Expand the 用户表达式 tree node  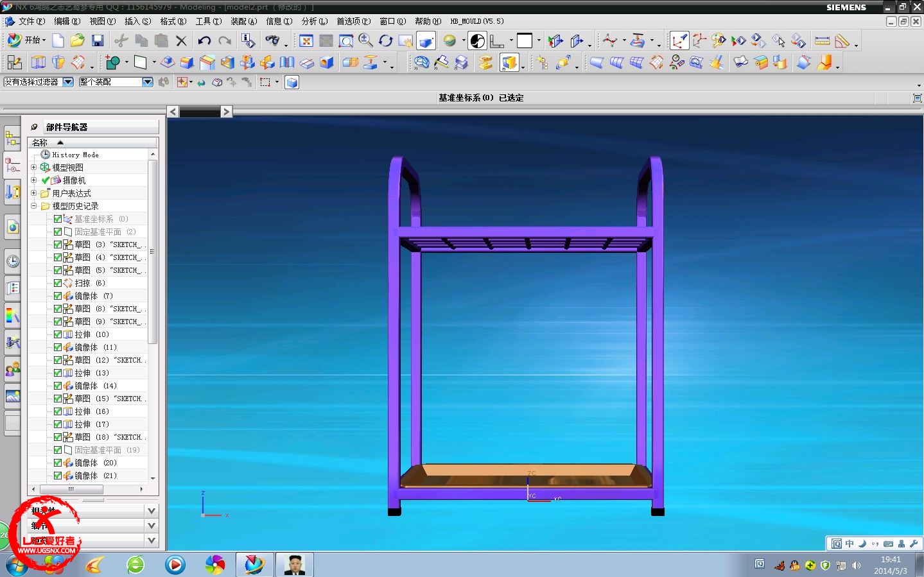(x=34, y=193)
